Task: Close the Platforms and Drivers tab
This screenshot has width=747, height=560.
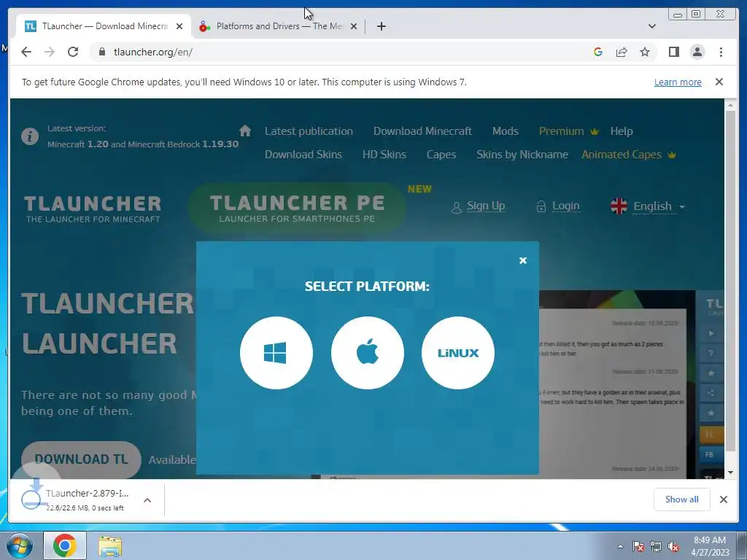Action: click(x=354, y=26)
